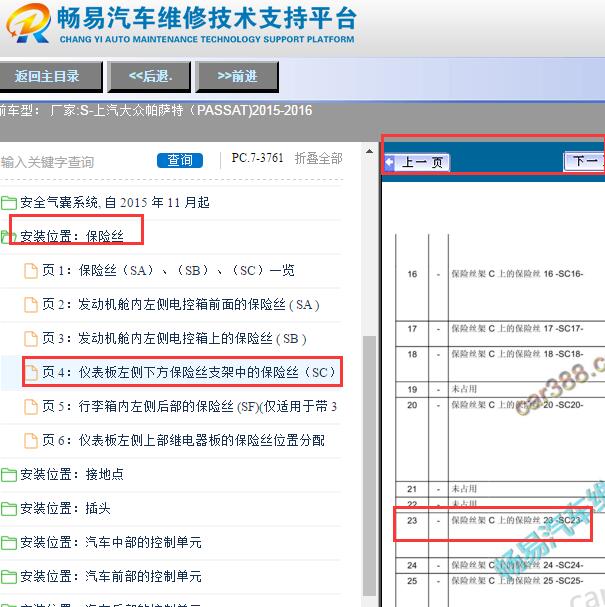Click scrollbar up arrow in tree panel
The height and width of the screenshot is (607, 605).
coord(369,151)
